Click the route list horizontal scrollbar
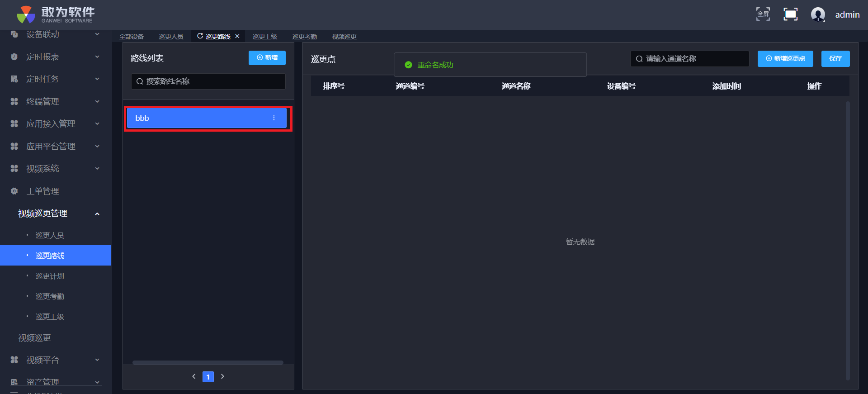The width and height of the screenshot is (868, 394). (208, 362)
